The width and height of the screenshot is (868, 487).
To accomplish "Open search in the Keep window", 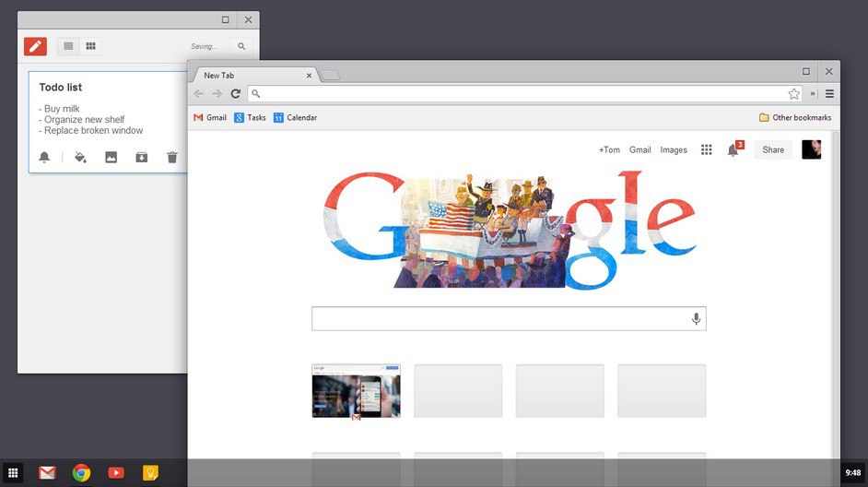I will (241, 46).
